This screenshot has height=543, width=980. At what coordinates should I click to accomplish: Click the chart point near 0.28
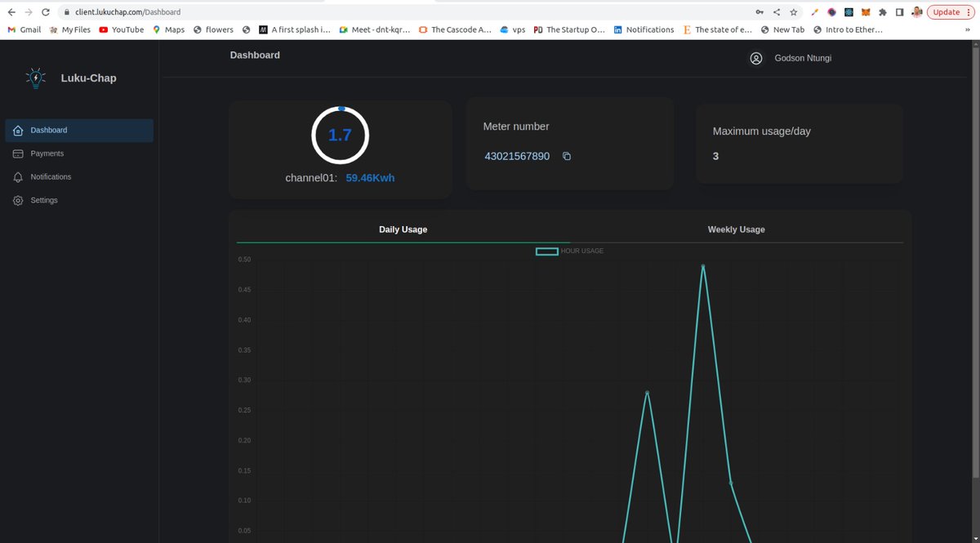[x=647, y=393]
